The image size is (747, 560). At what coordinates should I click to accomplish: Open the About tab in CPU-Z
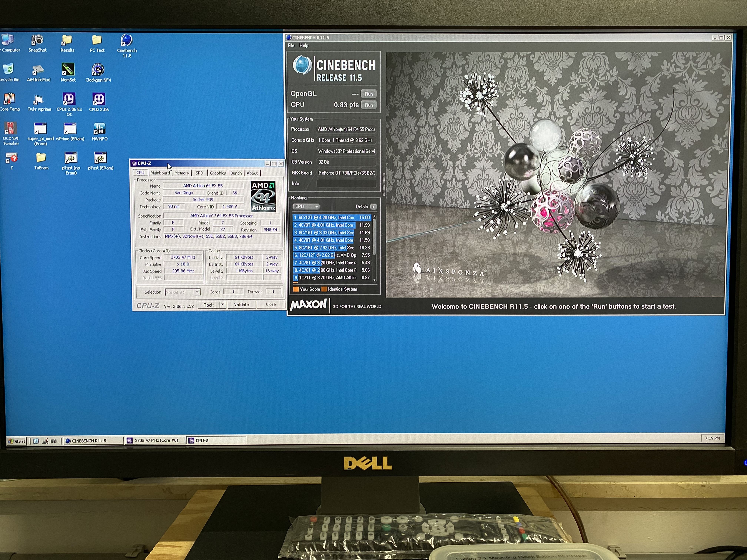(252, 173)
